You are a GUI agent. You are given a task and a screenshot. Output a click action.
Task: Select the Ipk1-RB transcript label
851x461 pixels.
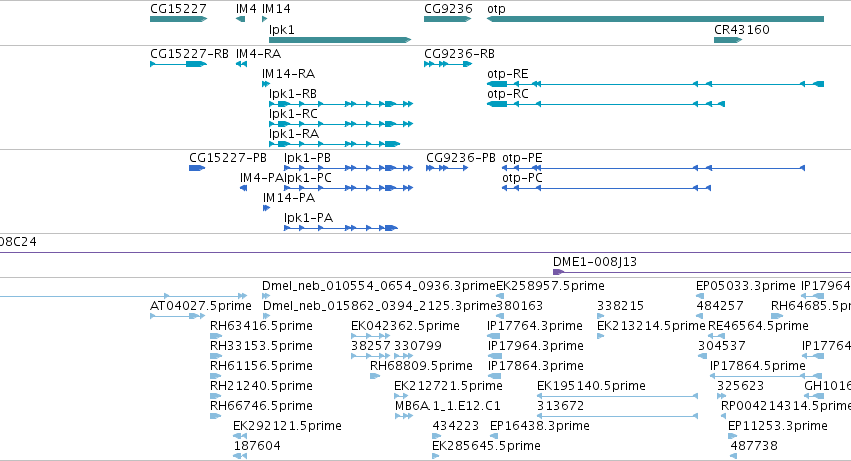pos(293,94)
